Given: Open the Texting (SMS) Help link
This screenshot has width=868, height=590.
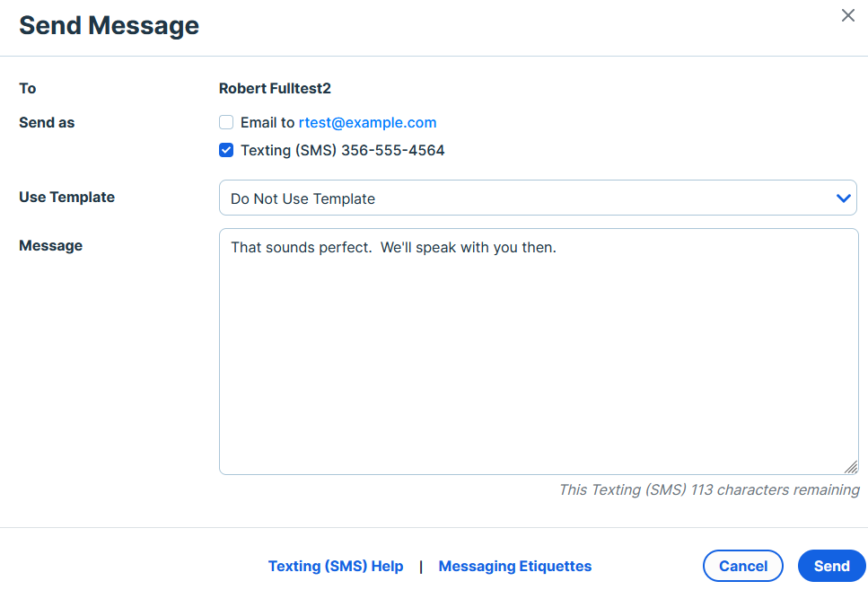Looking at the screenshot, I should [336, 566].
